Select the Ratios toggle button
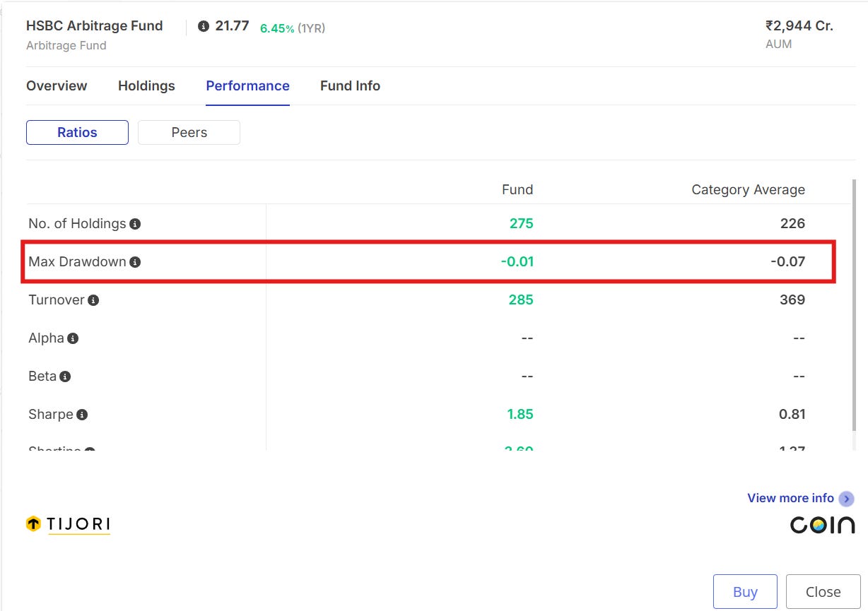Image resolution: width=868 pixels, height=611 pixels. click(x=77, y=133)
